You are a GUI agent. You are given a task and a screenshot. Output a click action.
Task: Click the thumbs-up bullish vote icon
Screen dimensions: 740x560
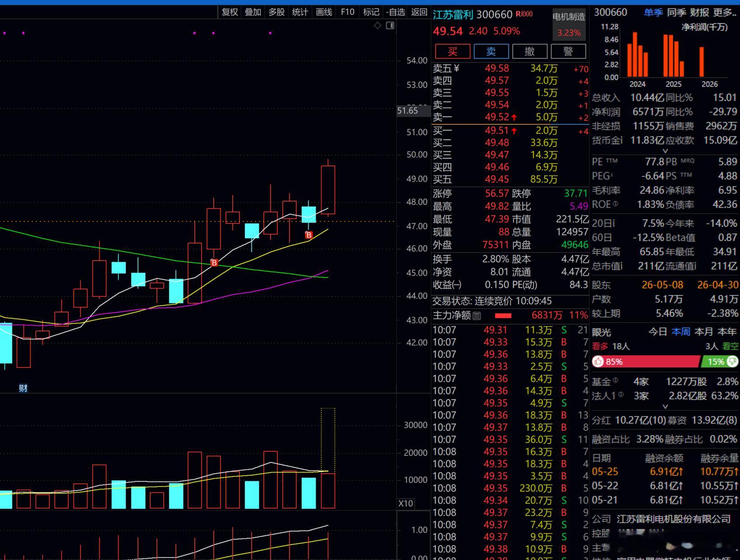click(x=598, y=362)
